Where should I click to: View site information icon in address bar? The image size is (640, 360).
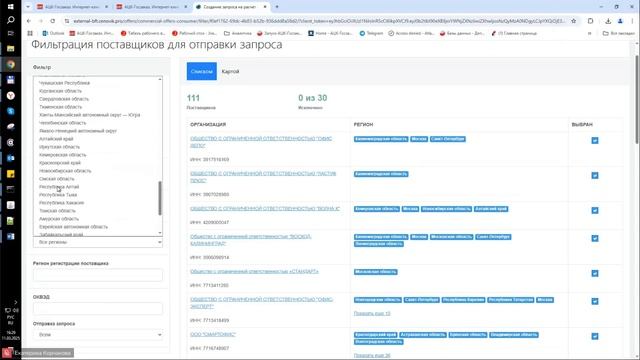[x=67, y=21]
